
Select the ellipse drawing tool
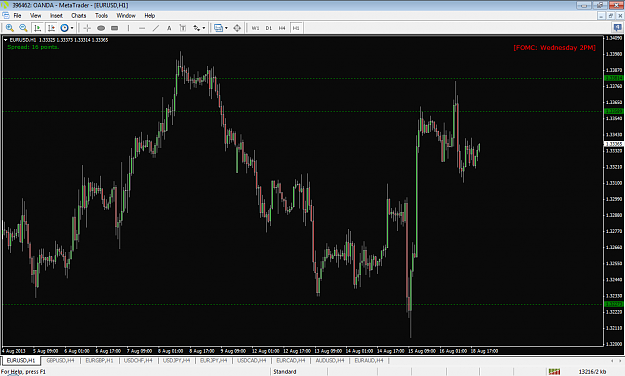point(101,28)
